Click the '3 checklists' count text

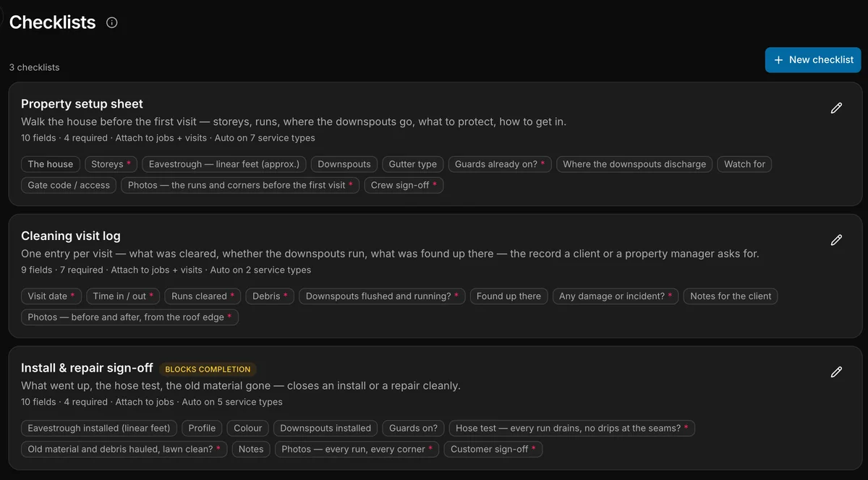click(35, 67)
